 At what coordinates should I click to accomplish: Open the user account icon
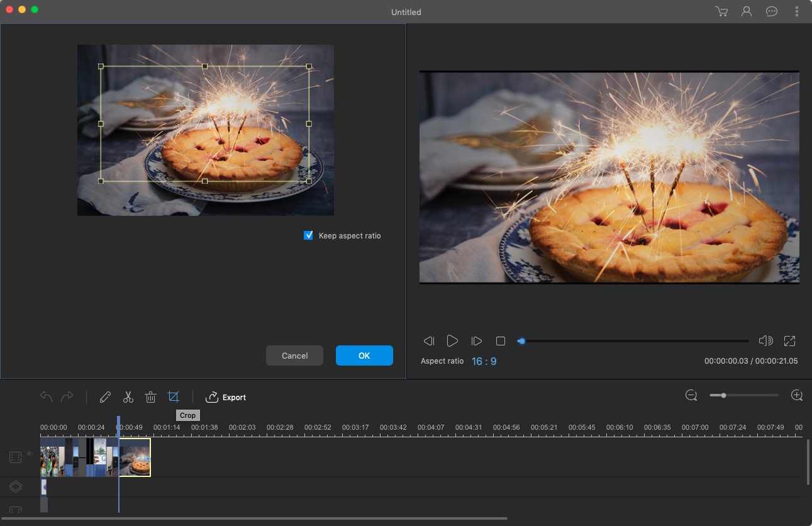click(747, 11)
